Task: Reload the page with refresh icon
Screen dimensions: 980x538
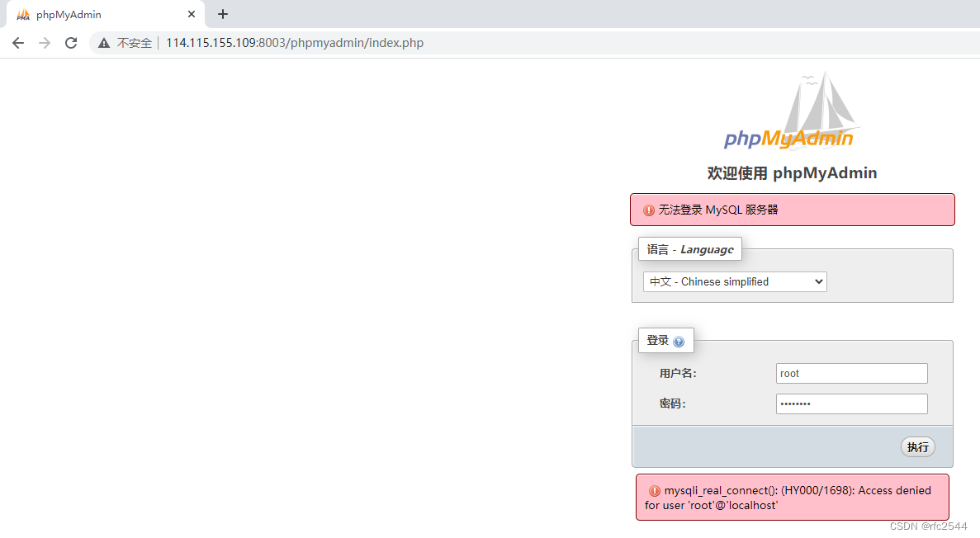Action: [70, 43]
